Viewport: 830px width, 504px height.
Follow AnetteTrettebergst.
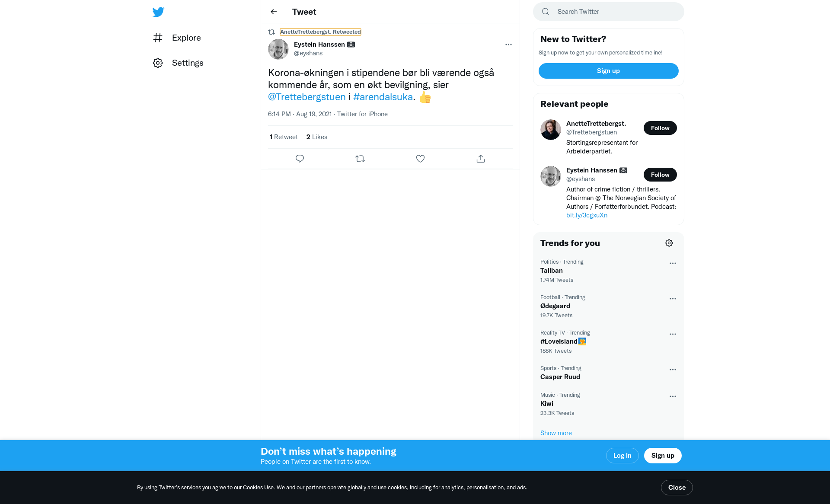(660, 128)
